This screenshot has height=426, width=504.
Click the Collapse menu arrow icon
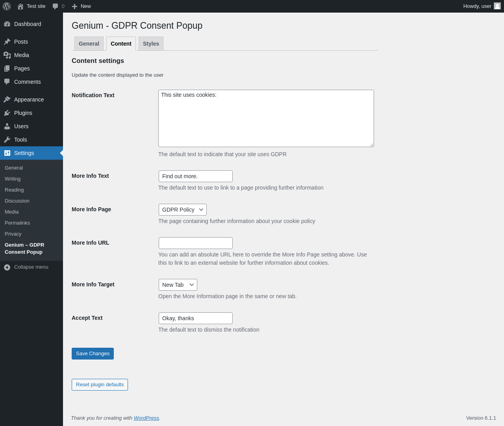pos(7,267)
